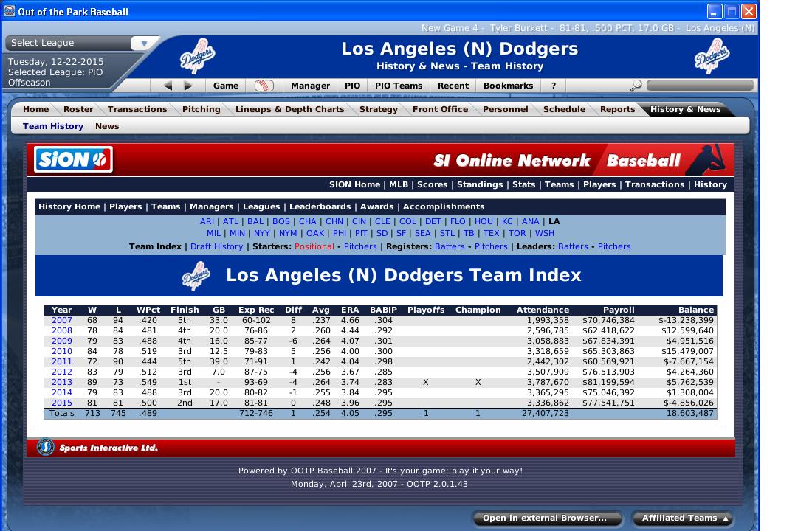812x531 pixels.
Task: Click the back navigation arrow
Action: click(x=168, y=86)
